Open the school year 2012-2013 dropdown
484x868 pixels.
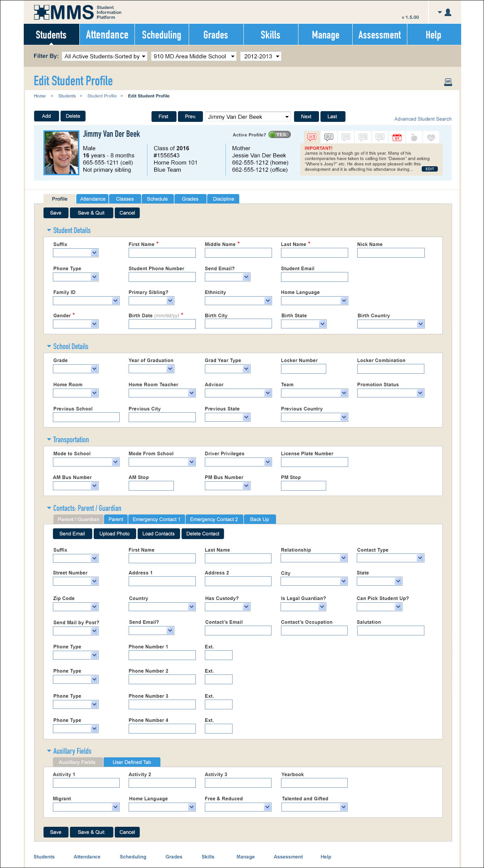coord(261,56)
